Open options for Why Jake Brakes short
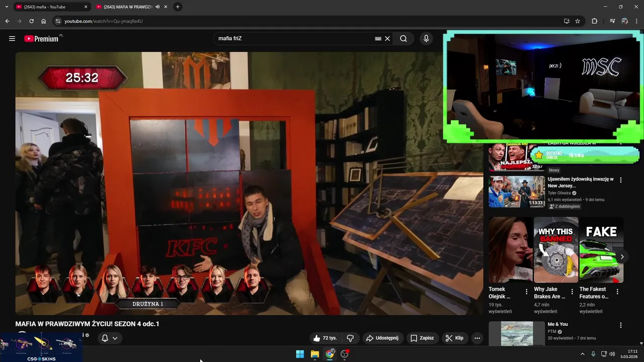Viewport: 644px width, 362px height. [x=572, y=292]
